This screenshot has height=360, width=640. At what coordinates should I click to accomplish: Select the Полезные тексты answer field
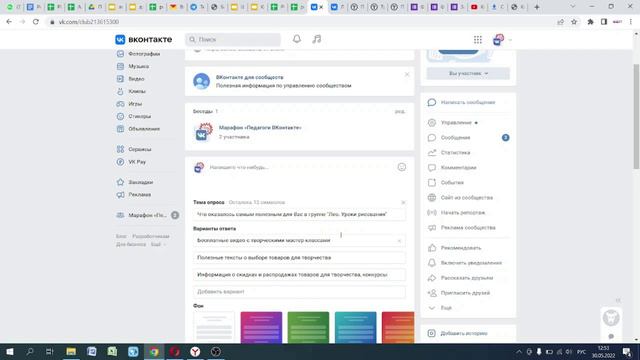tap(300, 258)
